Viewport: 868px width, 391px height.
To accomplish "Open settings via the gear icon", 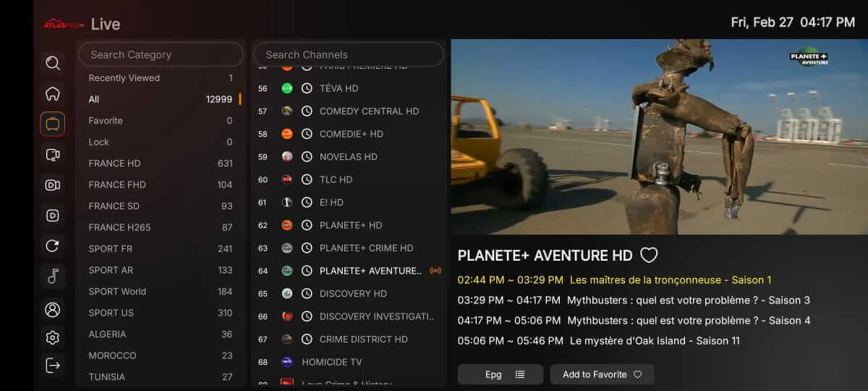I will click(x=52, y=337).
